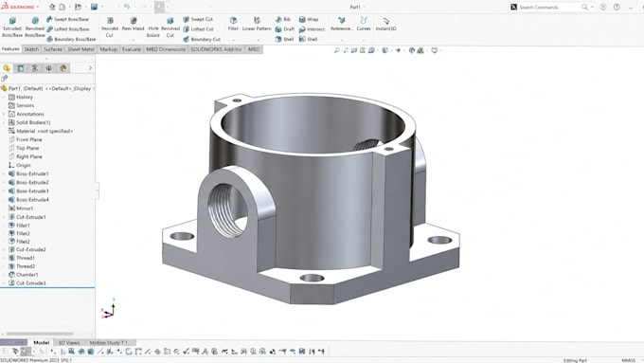Select Mirror1 feature in the tree

click(x=21, y=209)
